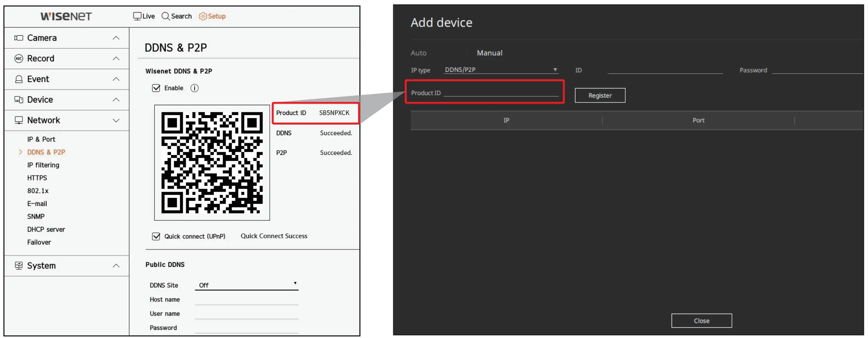
Task: Click the Close button in Add device
Action: (x=701, y=321)
